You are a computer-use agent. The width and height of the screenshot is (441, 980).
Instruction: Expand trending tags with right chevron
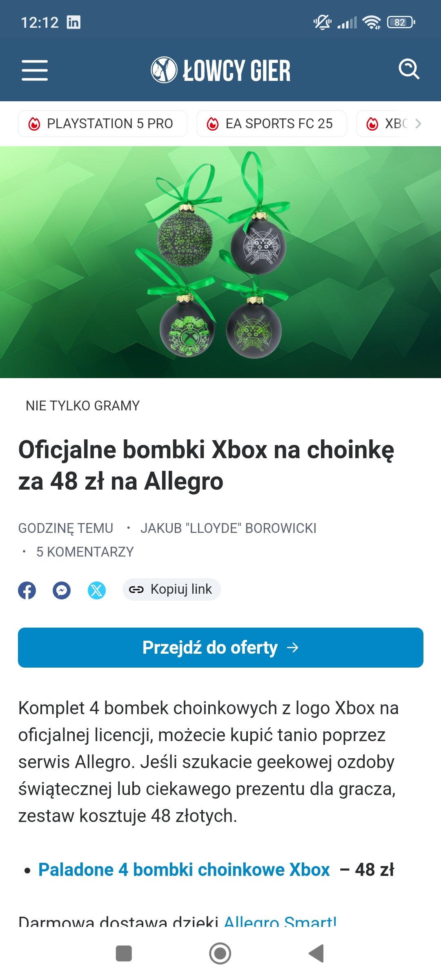click(418, 123)
